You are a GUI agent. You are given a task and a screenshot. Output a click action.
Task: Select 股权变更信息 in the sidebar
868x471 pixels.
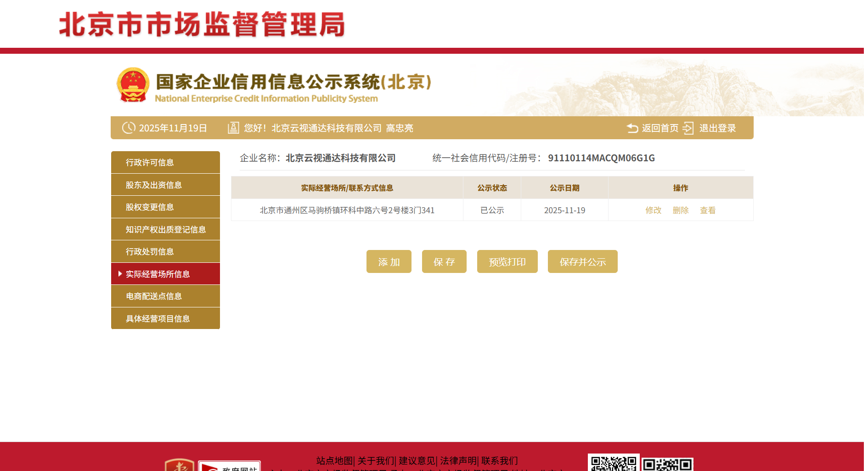(165, 207)
